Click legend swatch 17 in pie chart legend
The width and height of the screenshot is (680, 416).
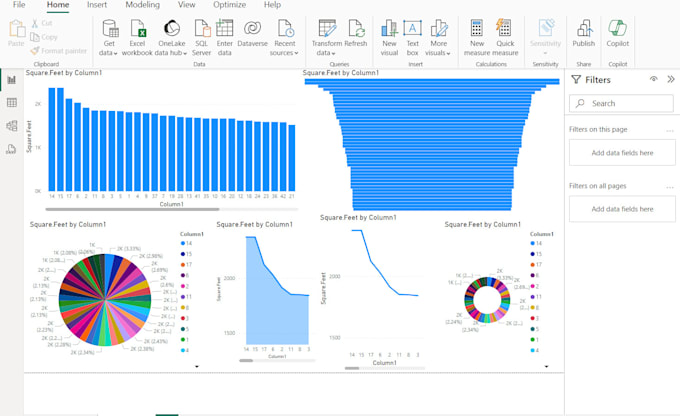[183, 265]
